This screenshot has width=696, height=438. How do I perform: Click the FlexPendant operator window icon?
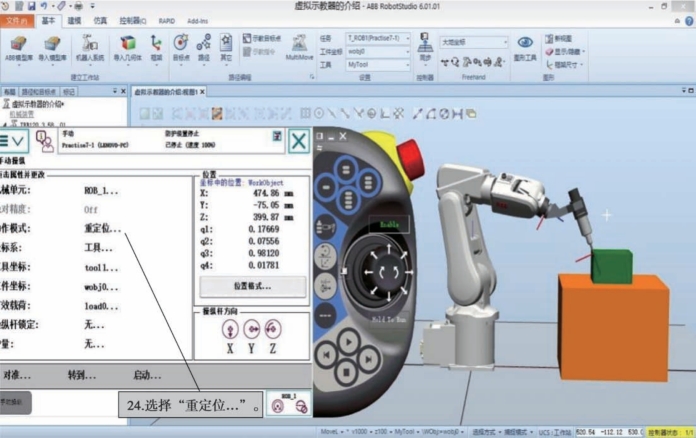[44, 141]
